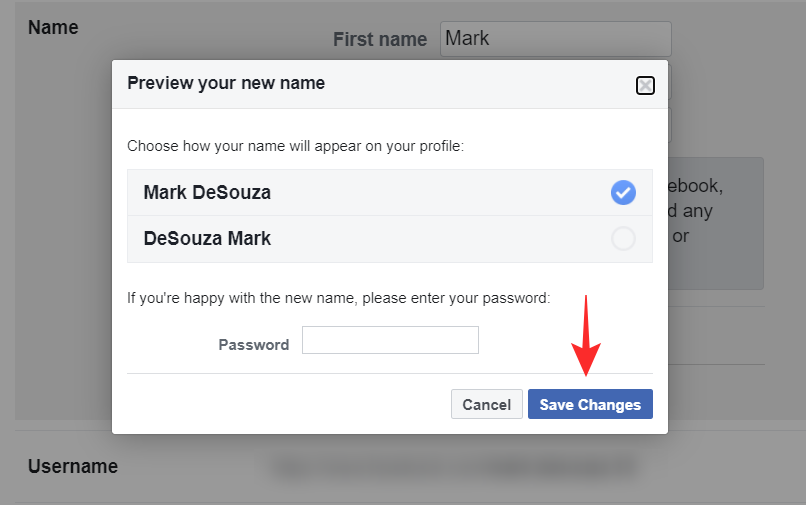The width and height of the screenshot is (806, 505).
Task: Focus the Password input field
Action: click(x=390, y=340)
